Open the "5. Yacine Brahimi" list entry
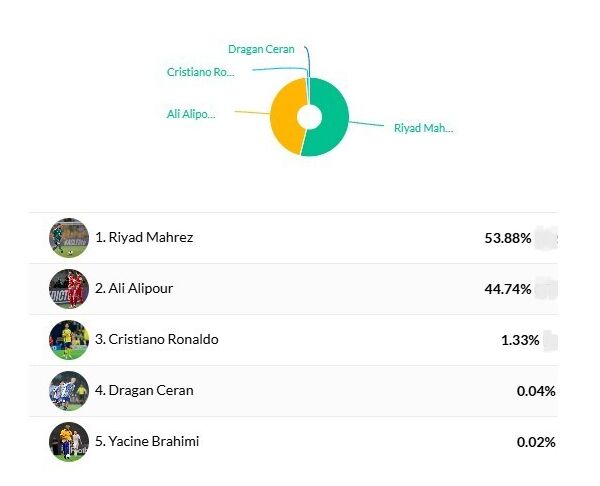Image resolution: width=600 pixels, height=486 pixels. tap(147, 442)
